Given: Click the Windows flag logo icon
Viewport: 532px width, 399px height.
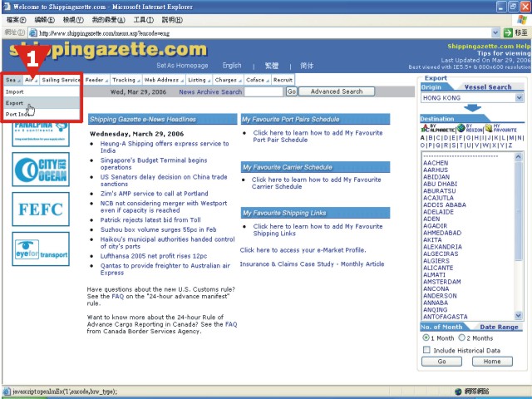Looking at the screenshot, I should click(x=522, y=20).
